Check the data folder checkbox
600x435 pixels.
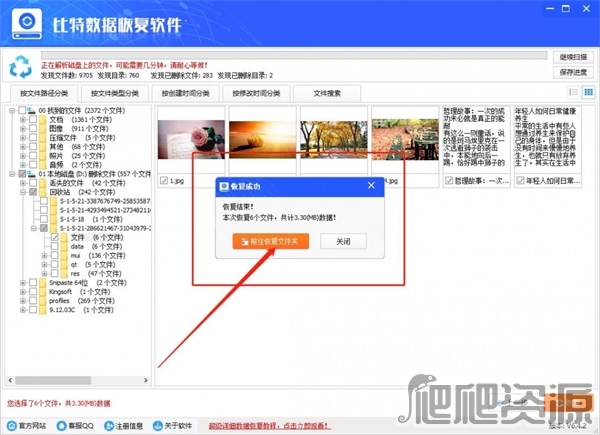55,246
